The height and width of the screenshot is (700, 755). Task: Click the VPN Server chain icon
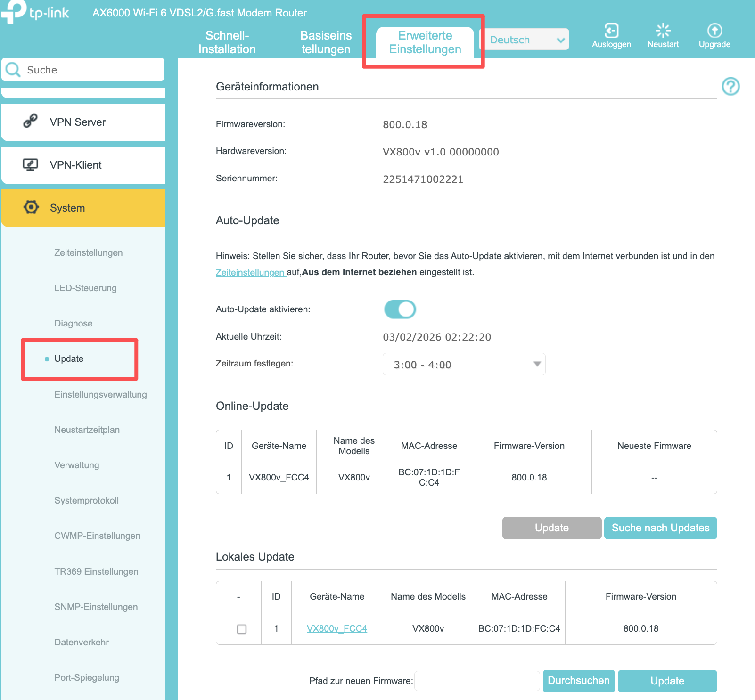tap(31, 122)
